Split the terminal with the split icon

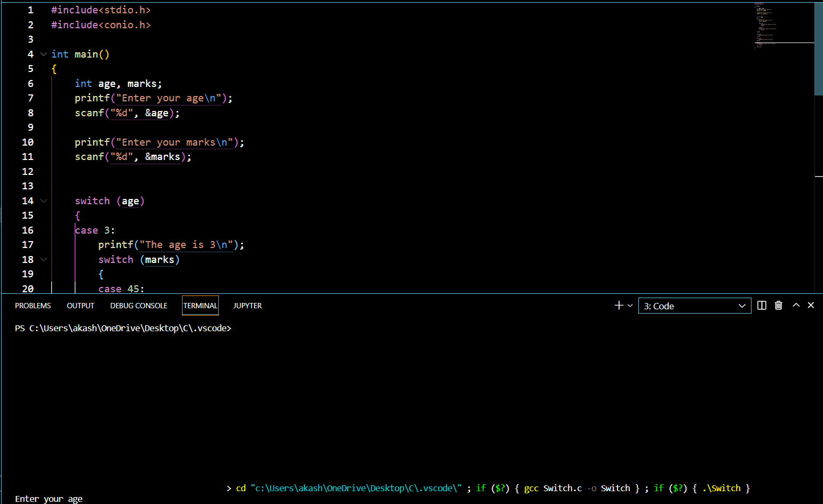point(762,306)
